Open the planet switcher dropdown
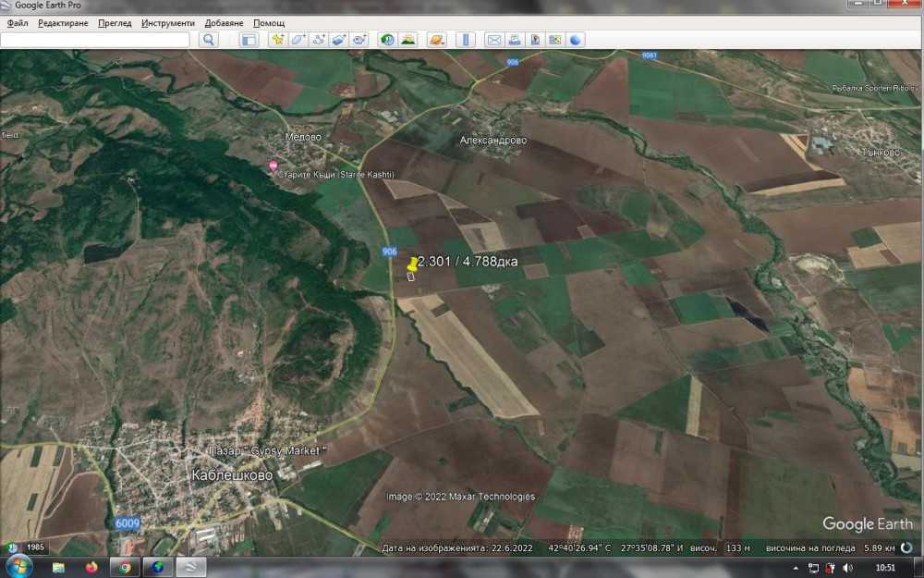 [x=437, y=40]
